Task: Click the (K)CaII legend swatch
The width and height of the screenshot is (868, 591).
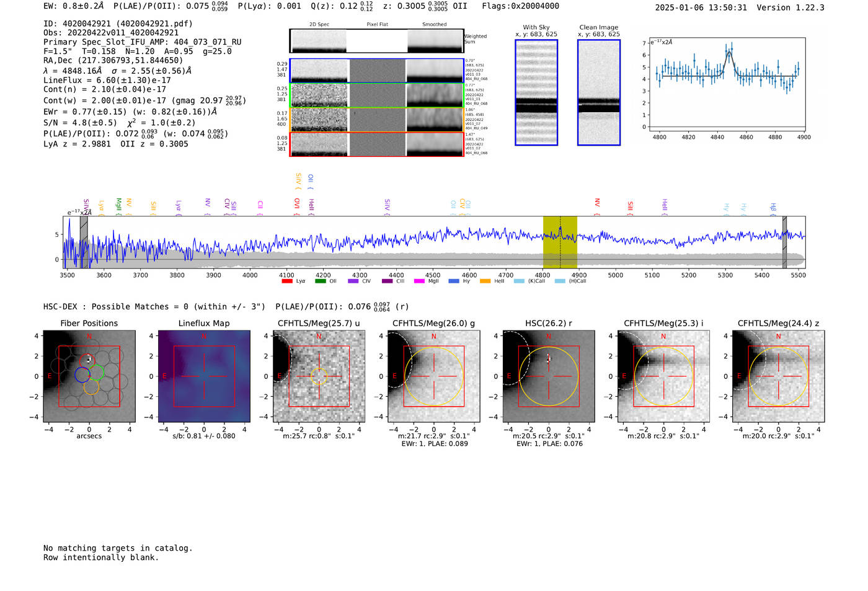Action: pyautogui.click(x=519, y=282)
